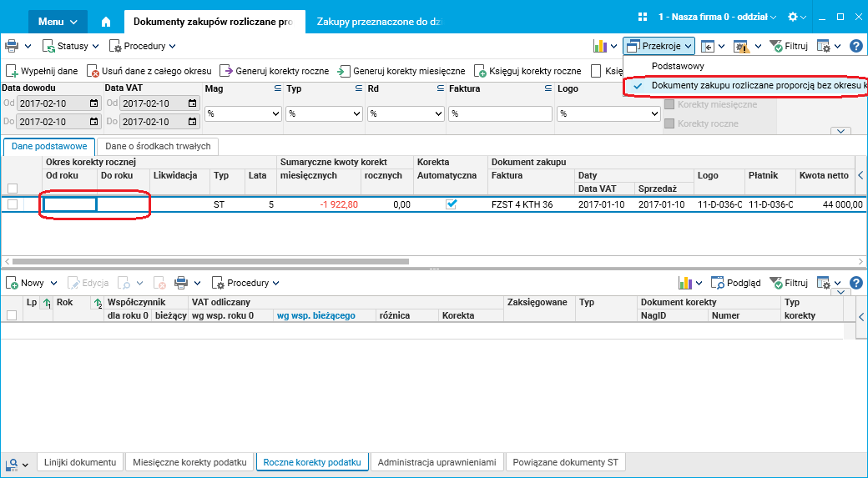Open the table layout settings icon in top toolbar
Image resolution: width=868 pixels, height=478 pixels.
(824, 47)
